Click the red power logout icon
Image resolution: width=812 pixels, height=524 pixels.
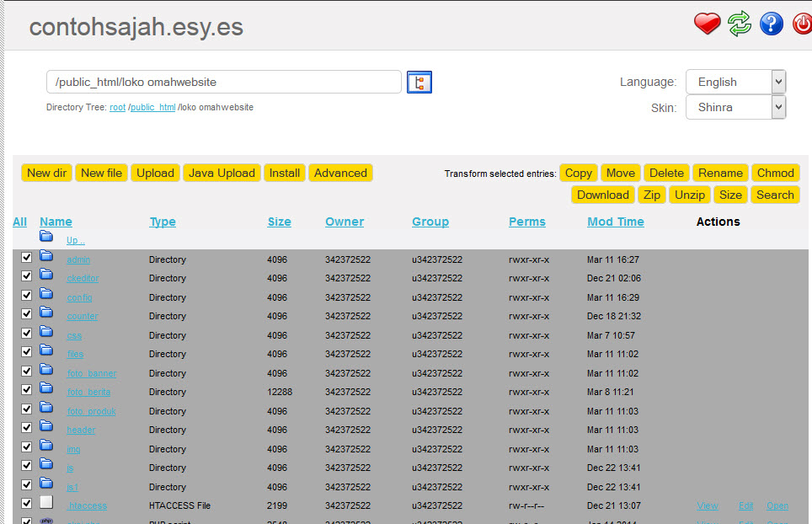click(802, 24)
